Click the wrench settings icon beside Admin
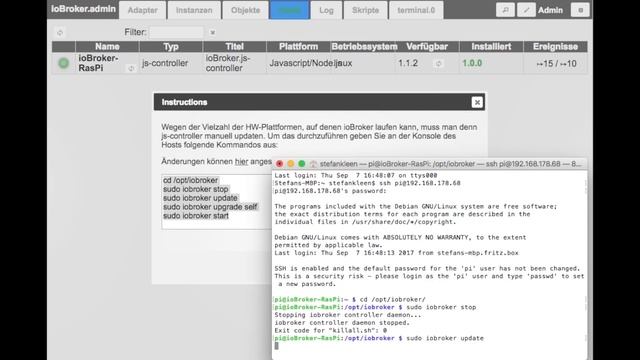This screenshot has width=640, height=360. coord(505,10)
